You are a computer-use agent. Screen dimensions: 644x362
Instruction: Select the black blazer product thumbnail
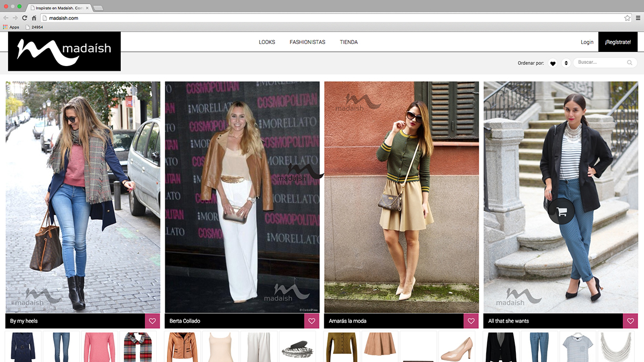pos(501,346)
